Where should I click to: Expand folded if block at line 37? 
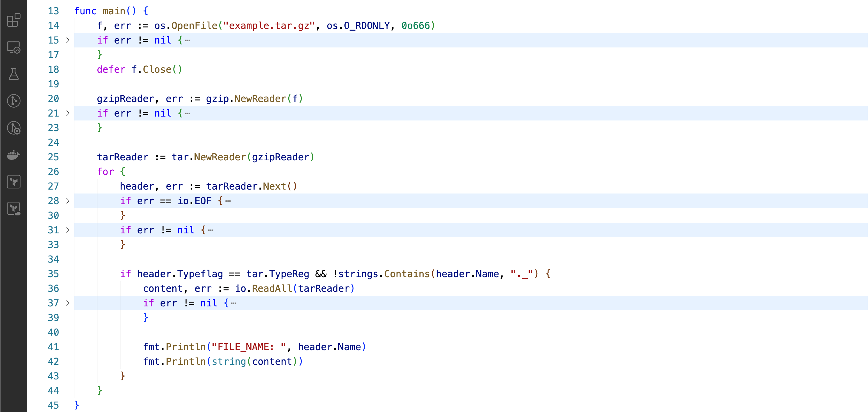pos(68,303)
